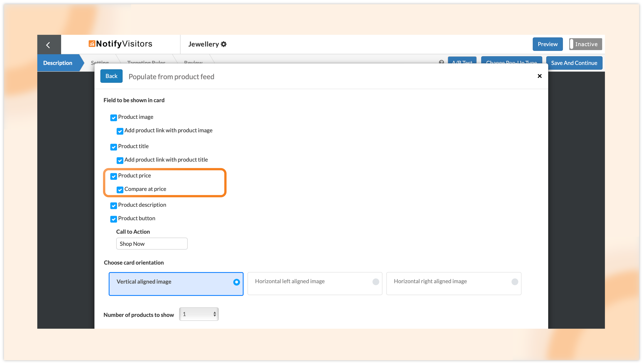
Task: Click the A/B Test icon button
Action: coord(462,62)
